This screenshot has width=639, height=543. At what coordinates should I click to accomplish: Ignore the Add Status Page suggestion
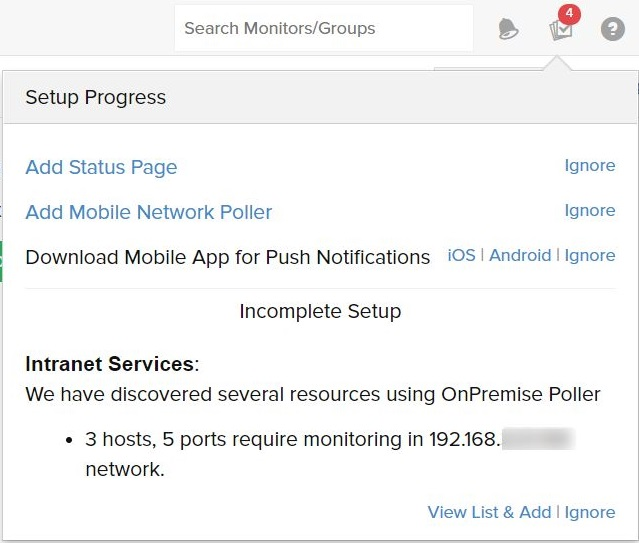click(589, 165)
